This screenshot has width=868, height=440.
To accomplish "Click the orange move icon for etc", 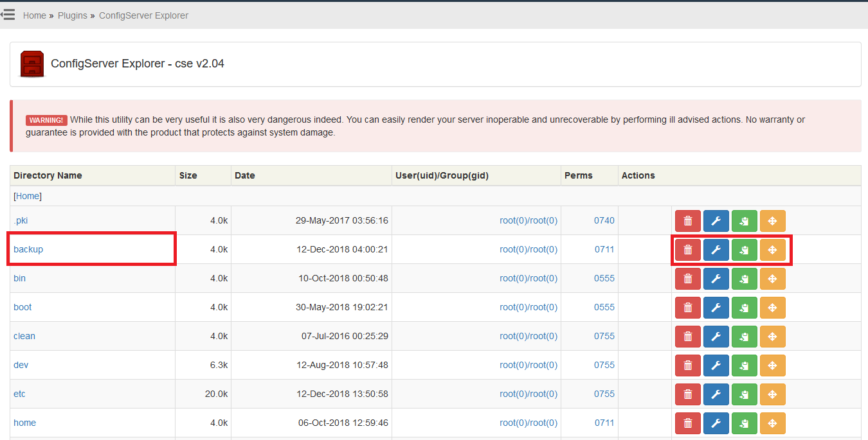I will pos(773,394).
